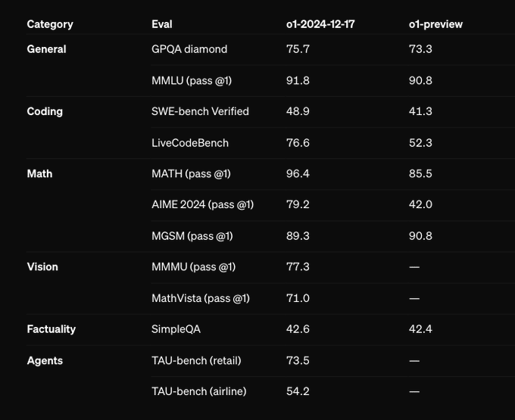Click the Eval column header
The height and width of the screenshot is (420, 515).
click(x=162, y=24)
